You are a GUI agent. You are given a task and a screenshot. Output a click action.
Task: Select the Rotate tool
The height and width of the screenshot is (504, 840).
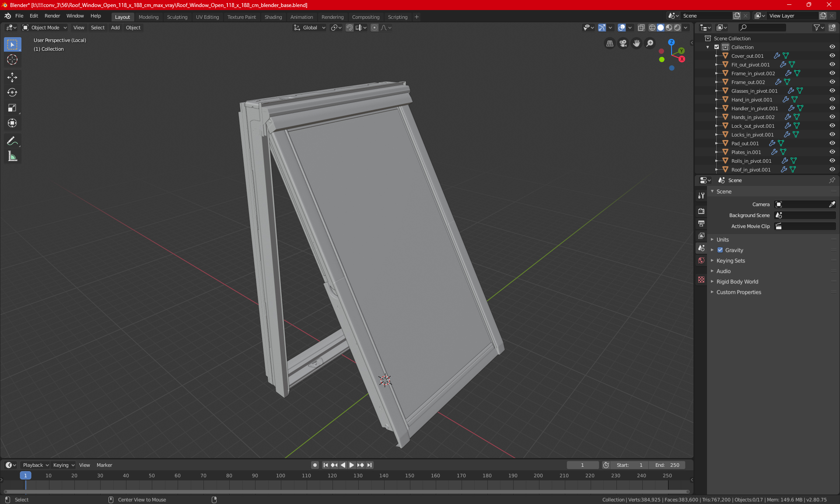pos(12,92)
